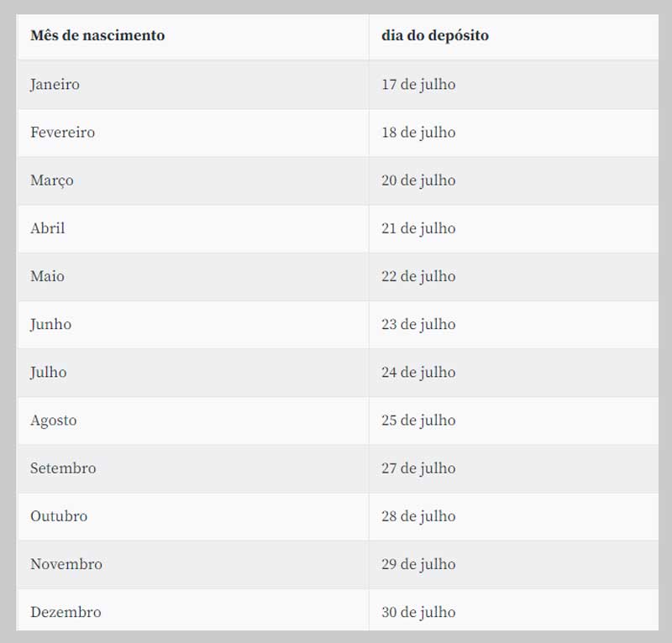Click on the Abril cell
This screenshot has width=672, height=643.
(48, 228)
